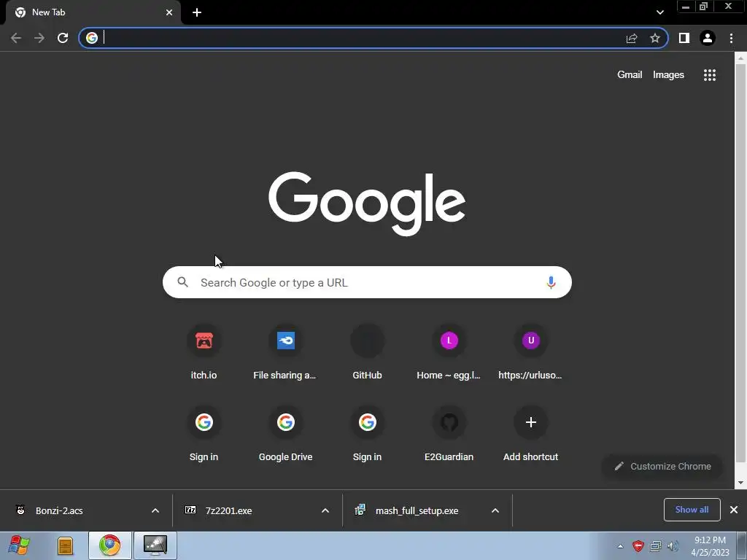Click the network tray icon
The image size is (747, 560).
(x=656, y=546)
